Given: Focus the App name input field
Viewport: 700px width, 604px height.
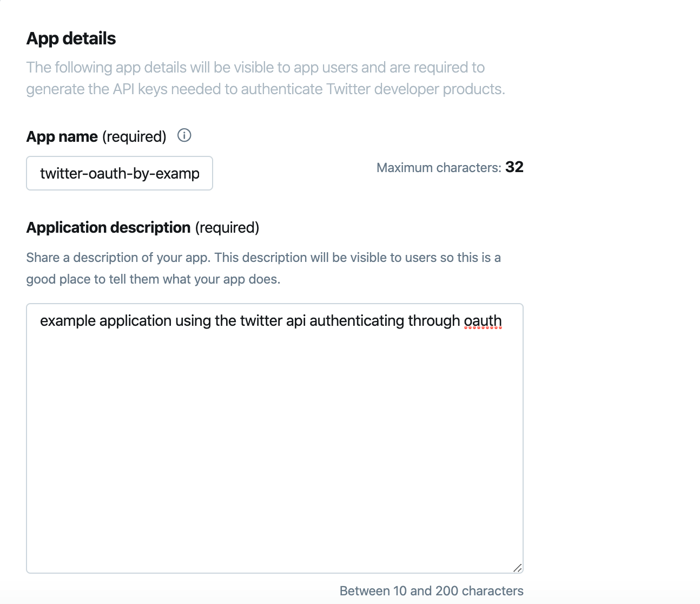Looking at the screenshot, I should pyautogui.click(x=120, y=173).
